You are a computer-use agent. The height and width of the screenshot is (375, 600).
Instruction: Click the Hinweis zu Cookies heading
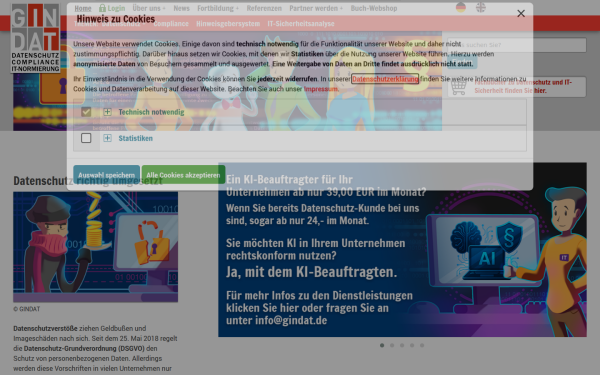coord(116,19)
